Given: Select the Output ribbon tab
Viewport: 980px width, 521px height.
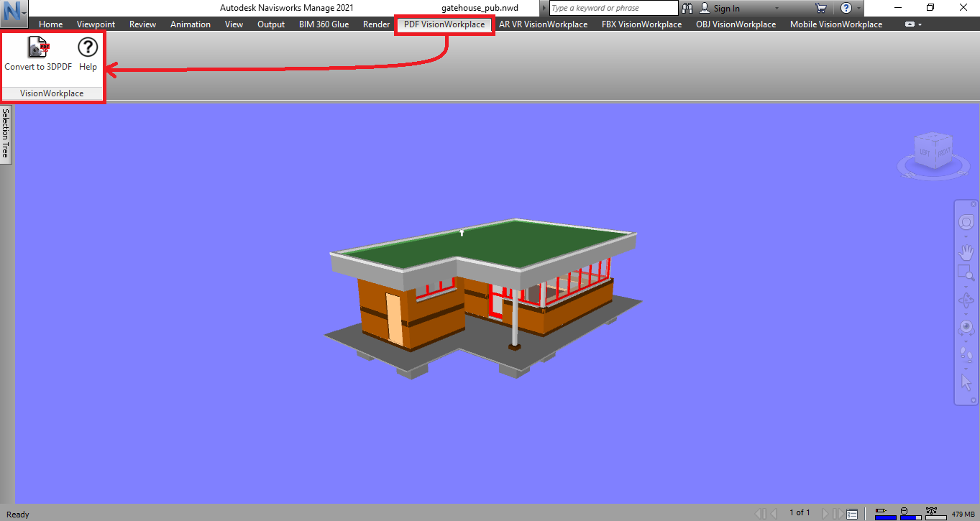Looking at the screenshot, I should click(271, 24).
